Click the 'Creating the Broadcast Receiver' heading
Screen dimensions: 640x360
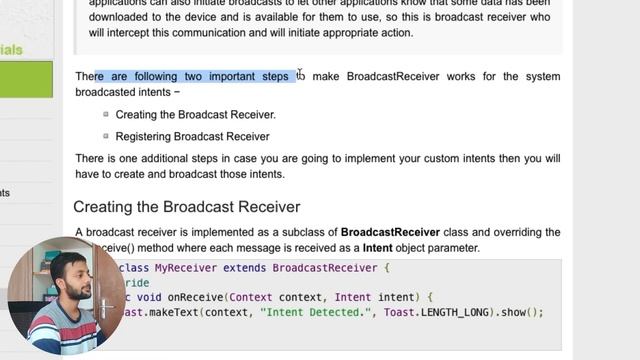tap(187, 207)
